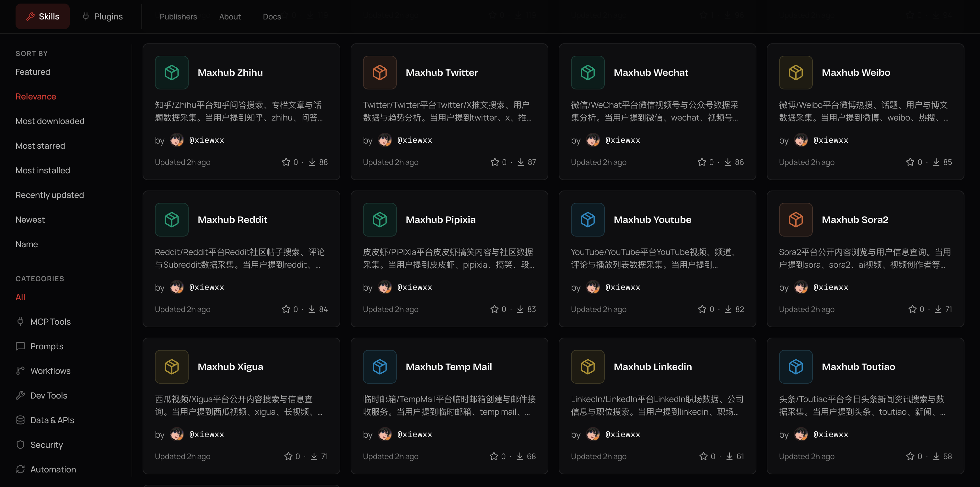This screenshot has height=487, width=980.
Task: Click the star icon on Maxhub Zhihu
Action: coord(286,162)
